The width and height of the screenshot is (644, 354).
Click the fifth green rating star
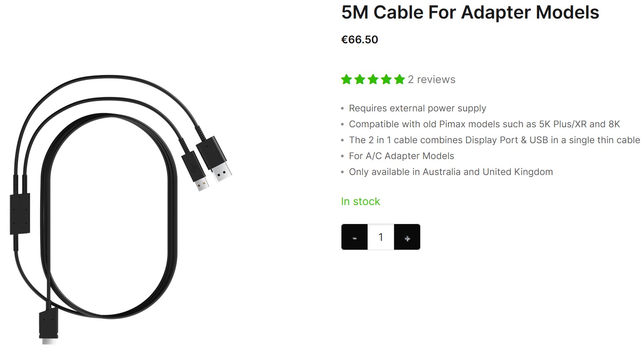point(399,80)
